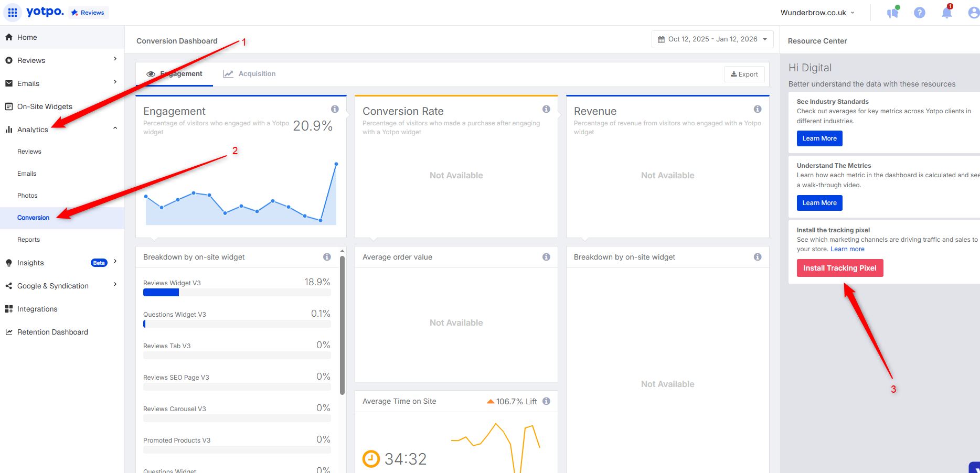This screenshot has width=980, height=473.
Task: Click the Promoted Products V3 row
Action: 237,444
